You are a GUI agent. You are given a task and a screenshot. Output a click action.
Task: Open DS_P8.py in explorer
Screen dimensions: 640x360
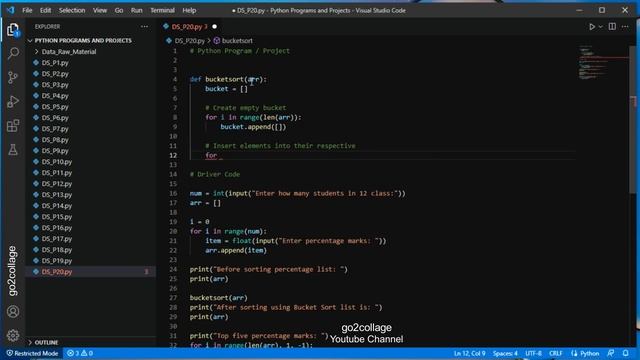55,140
